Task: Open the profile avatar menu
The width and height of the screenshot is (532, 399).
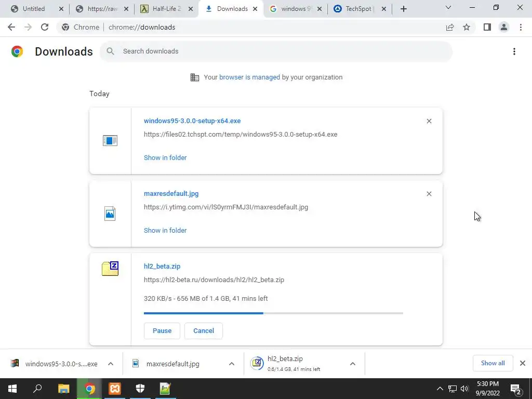Action: point(504,27)
